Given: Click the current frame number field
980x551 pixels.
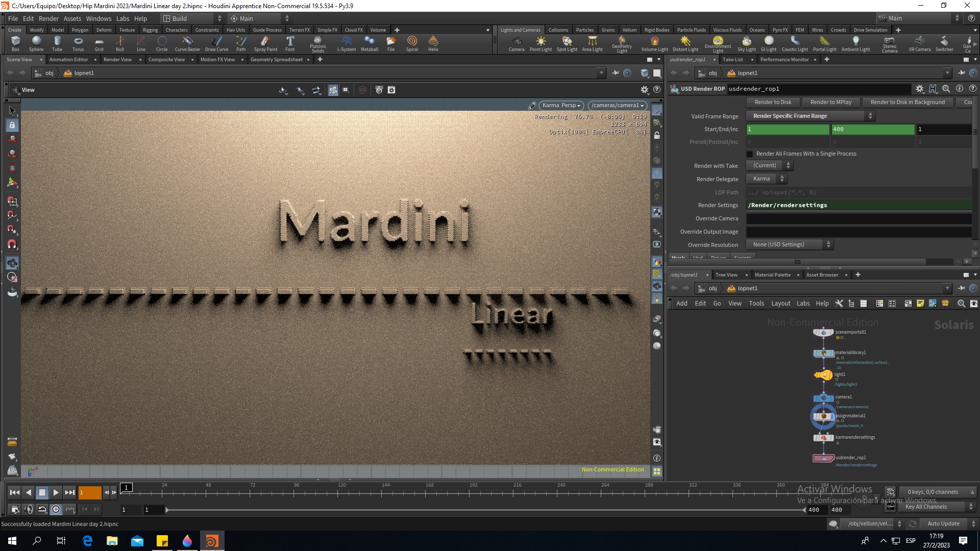Looking at the screenshot, I should (x=90, y=493).
